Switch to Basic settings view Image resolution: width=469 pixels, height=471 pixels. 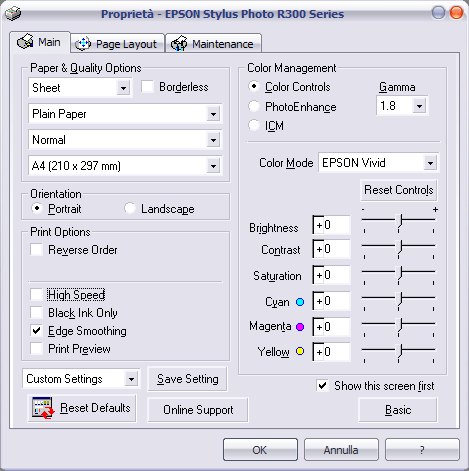[398, 410]
